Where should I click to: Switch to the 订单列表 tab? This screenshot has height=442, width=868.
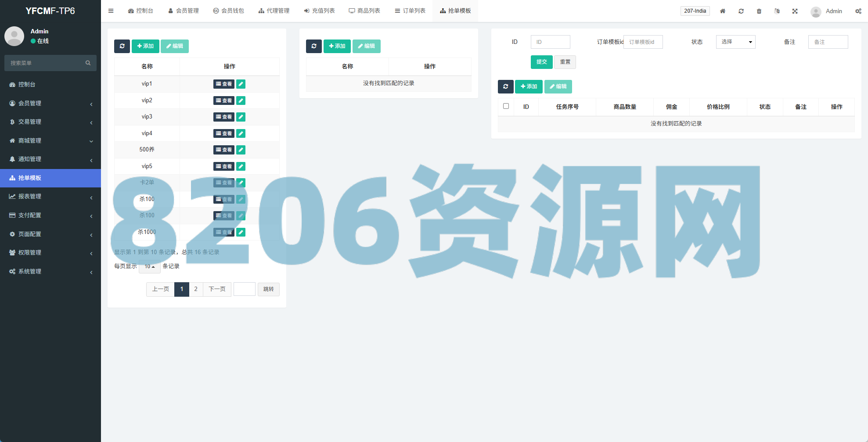pos(410,11)
